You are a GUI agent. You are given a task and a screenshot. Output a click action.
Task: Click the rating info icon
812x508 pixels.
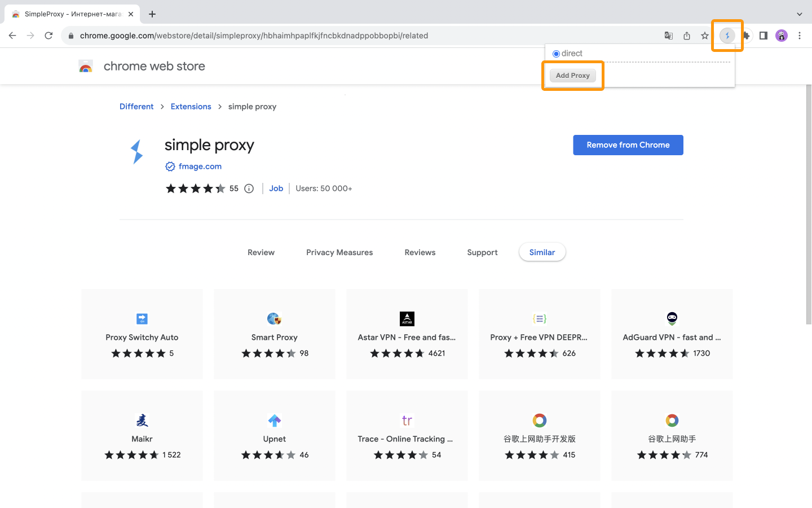pos(249,189)
